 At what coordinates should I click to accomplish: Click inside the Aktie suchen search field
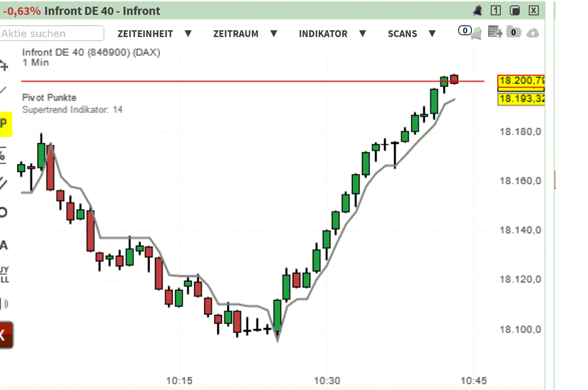click(x=52, y=33)
